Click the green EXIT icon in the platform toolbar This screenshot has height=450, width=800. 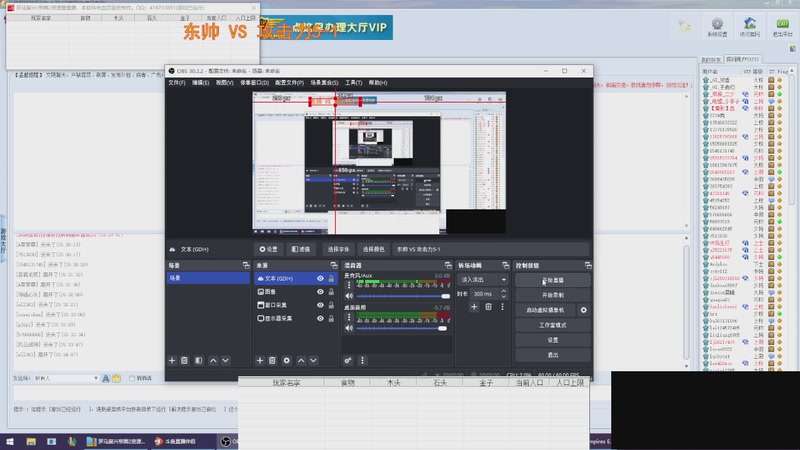click(782, 27)
